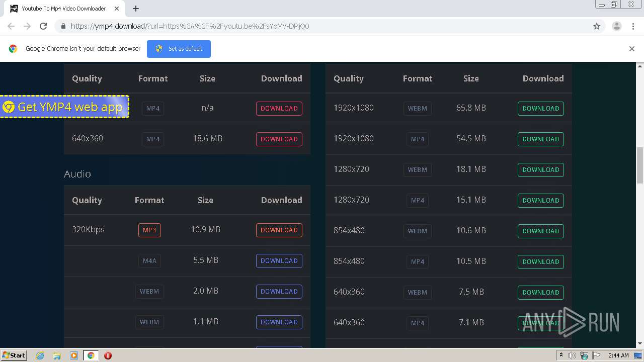This screenshot has height=362, width=644.
Task: Download 640x360 MP4 18.6 MB
Action: [279, 139]
